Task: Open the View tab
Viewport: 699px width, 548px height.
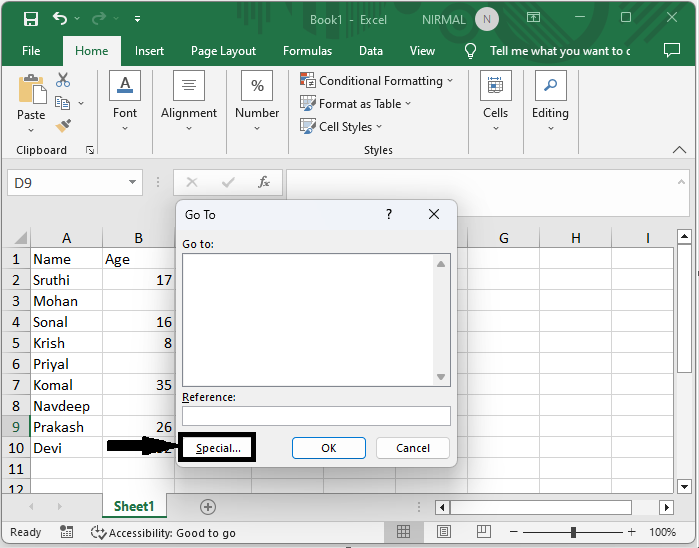Action: pos(422,51)
